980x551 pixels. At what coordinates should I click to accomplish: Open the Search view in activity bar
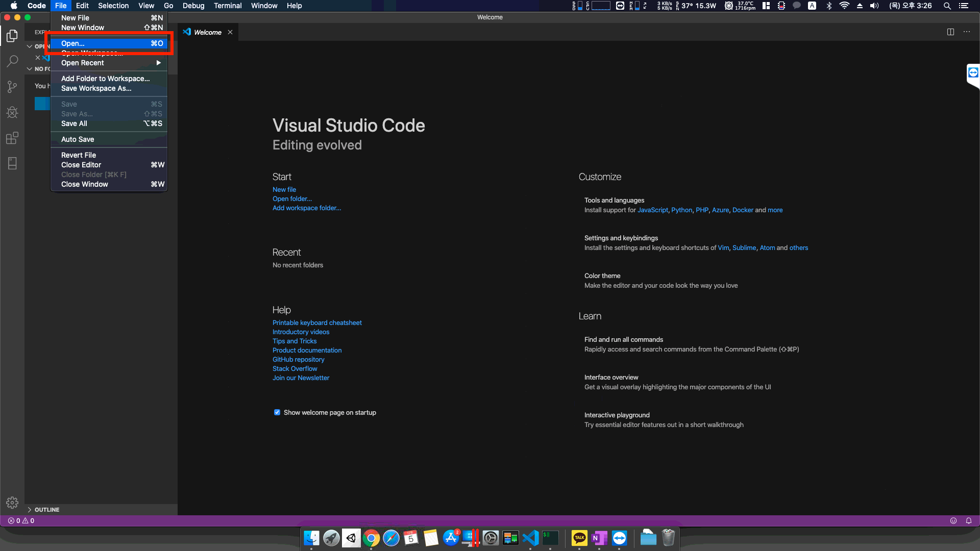[12, 61]
